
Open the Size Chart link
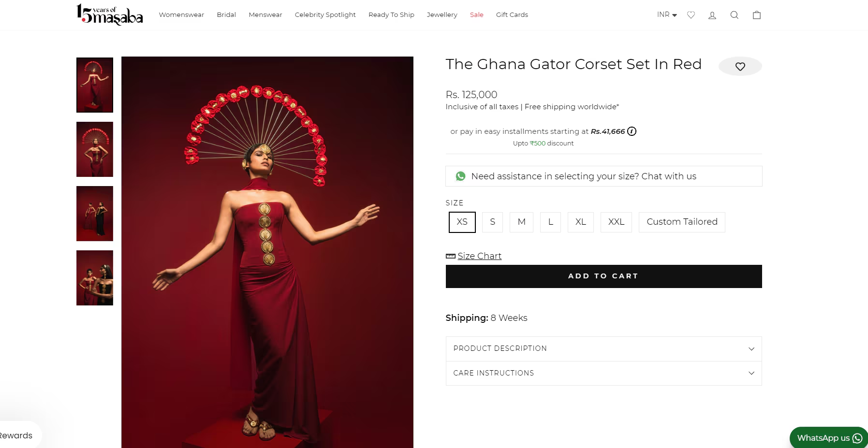[479, 256]
